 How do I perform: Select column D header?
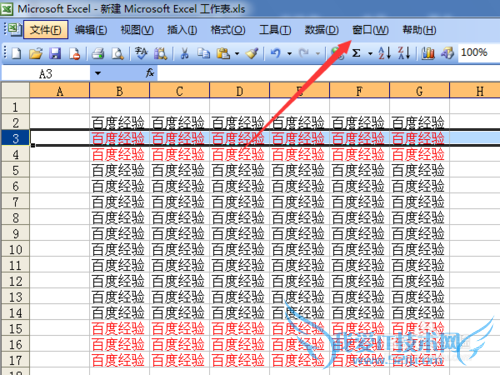coord(240,91)
